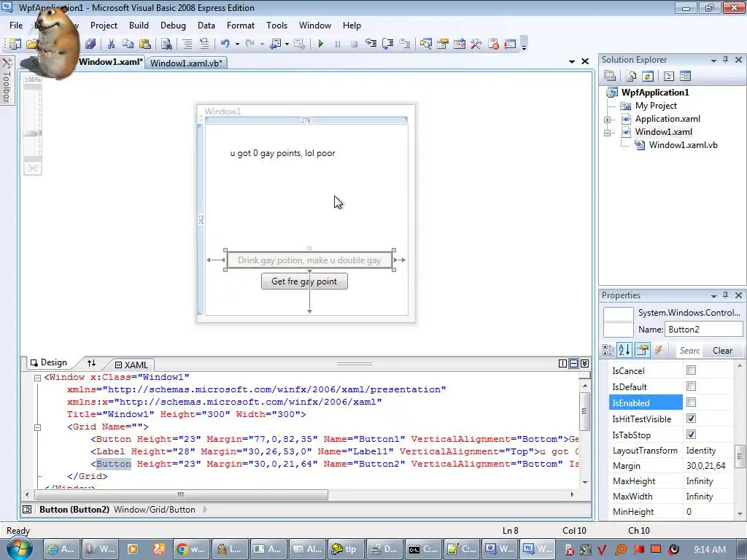Click the Properties search field
Viewport: 747px width, 560px height.
tap(689, 351)
